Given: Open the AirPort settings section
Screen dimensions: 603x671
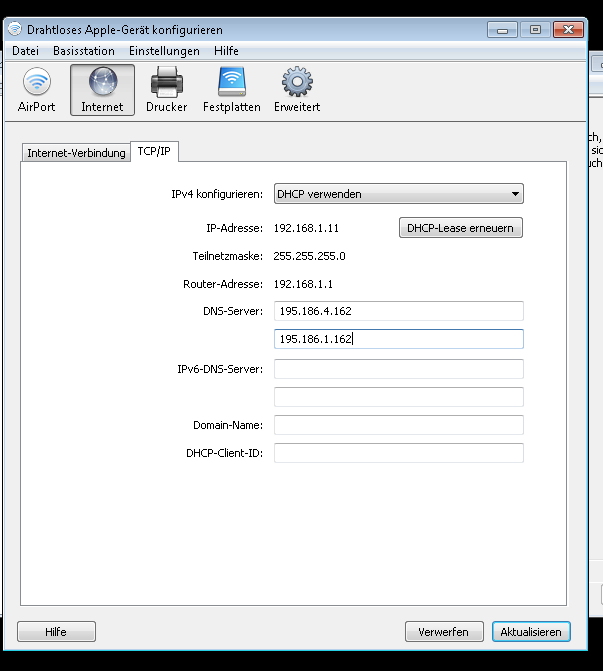Looking at the screenshot, I should pos(37,89).
